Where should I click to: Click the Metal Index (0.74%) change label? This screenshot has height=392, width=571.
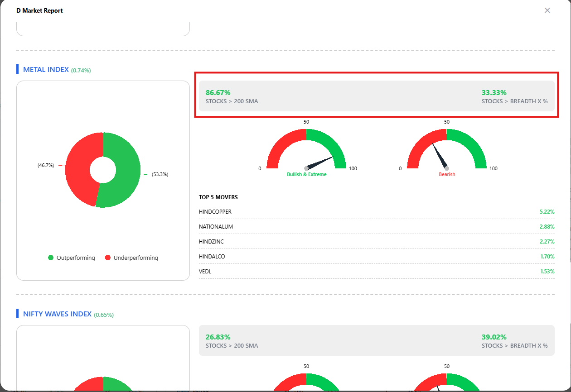tap(81, 71)
